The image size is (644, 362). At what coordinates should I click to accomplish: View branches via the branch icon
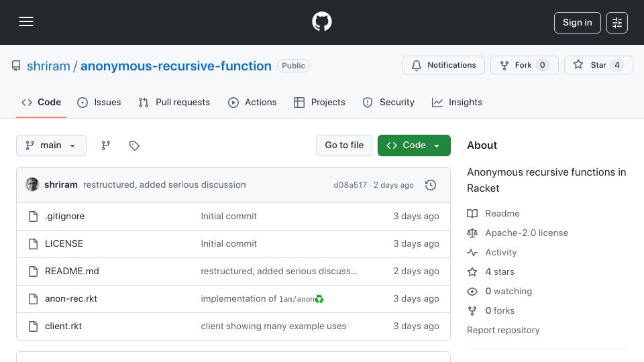coord(106,145)
